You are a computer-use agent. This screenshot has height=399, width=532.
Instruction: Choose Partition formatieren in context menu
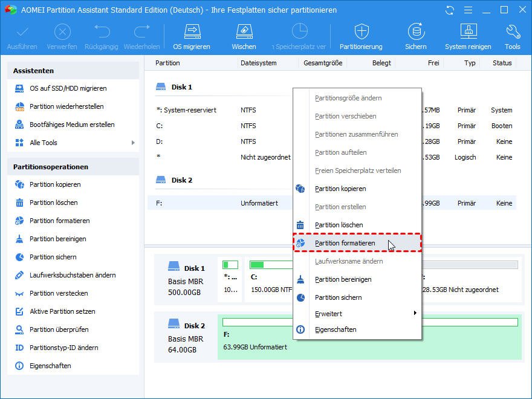[357, 243]
